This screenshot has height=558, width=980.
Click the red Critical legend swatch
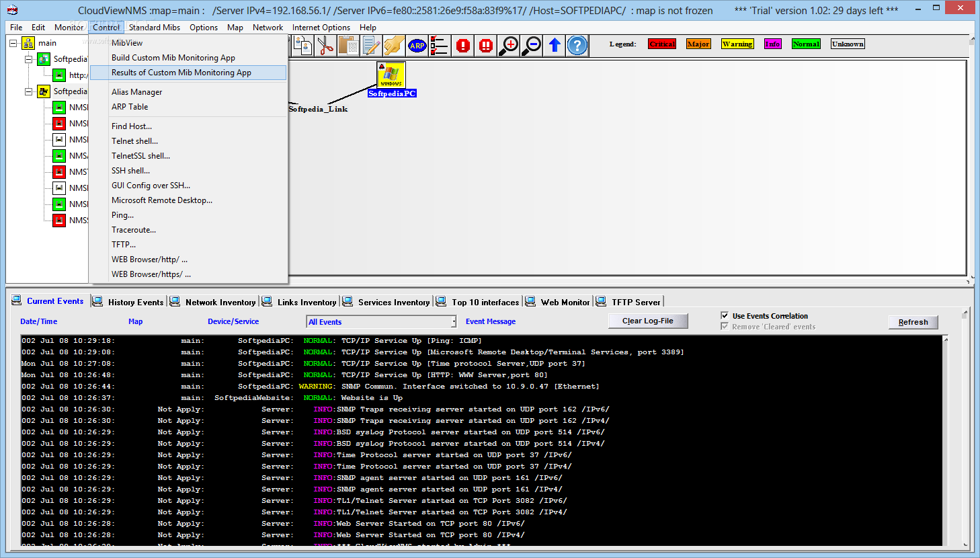[x=662, y=44]
